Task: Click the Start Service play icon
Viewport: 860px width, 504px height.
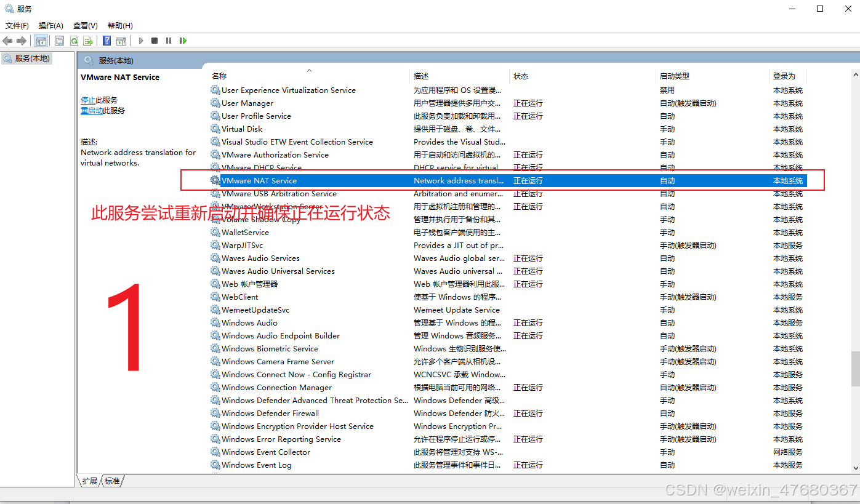Action: point(141,41)
